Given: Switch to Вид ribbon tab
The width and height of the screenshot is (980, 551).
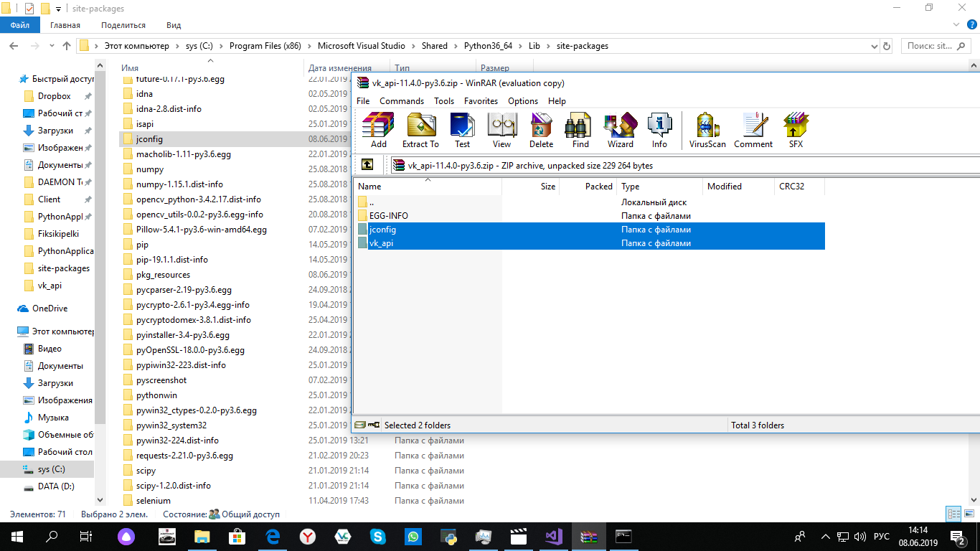Looking at the screenshot, I should 174,25.
